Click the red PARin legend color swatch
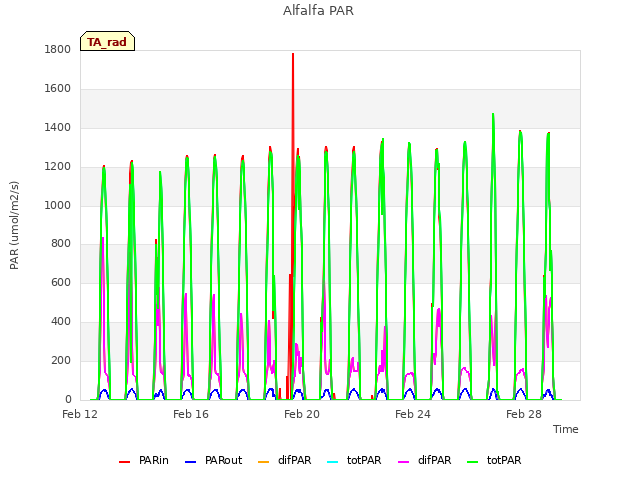640x480 pixels. (124, 462)
